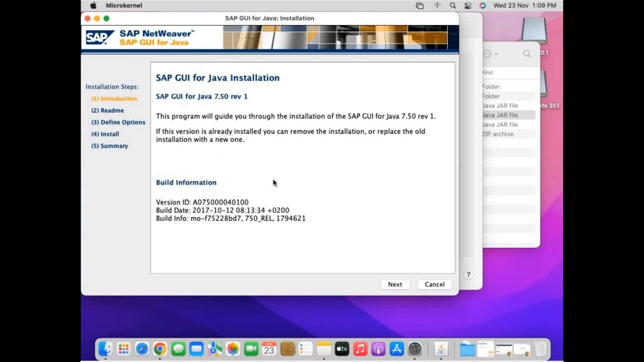Select the Define Options step
Image resolution: width=644 pixels, height=362 pixels.
click(x=118, y=122)
